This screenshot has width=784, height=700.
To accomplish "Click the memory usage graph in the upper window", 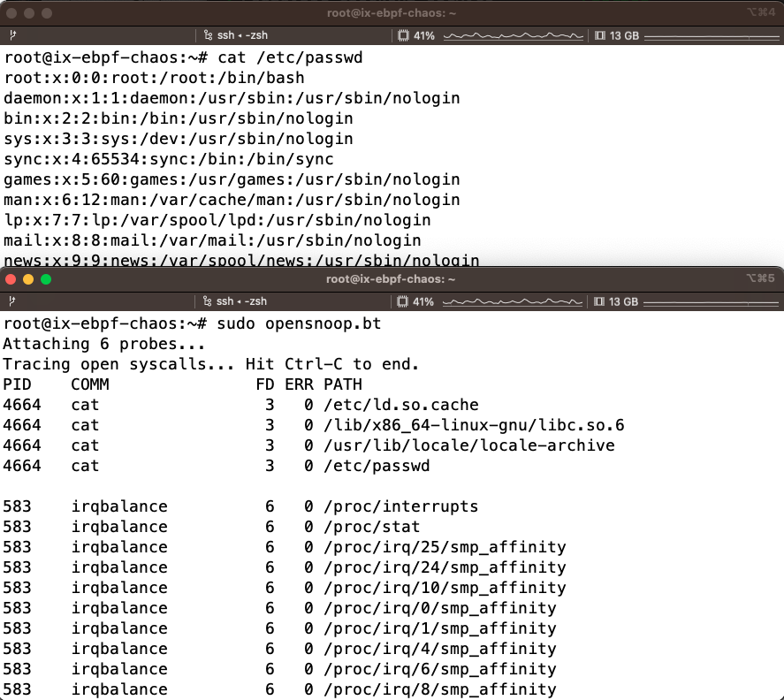I will pyautogui.click(x=712, y=36).
